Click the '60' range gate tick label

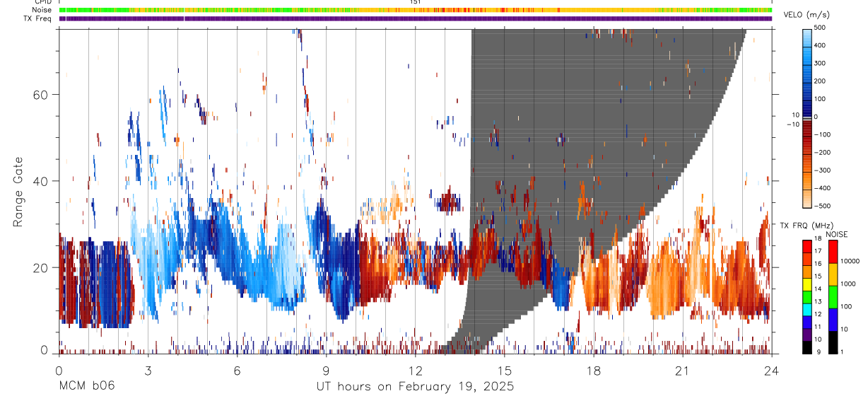pos(42,94)
